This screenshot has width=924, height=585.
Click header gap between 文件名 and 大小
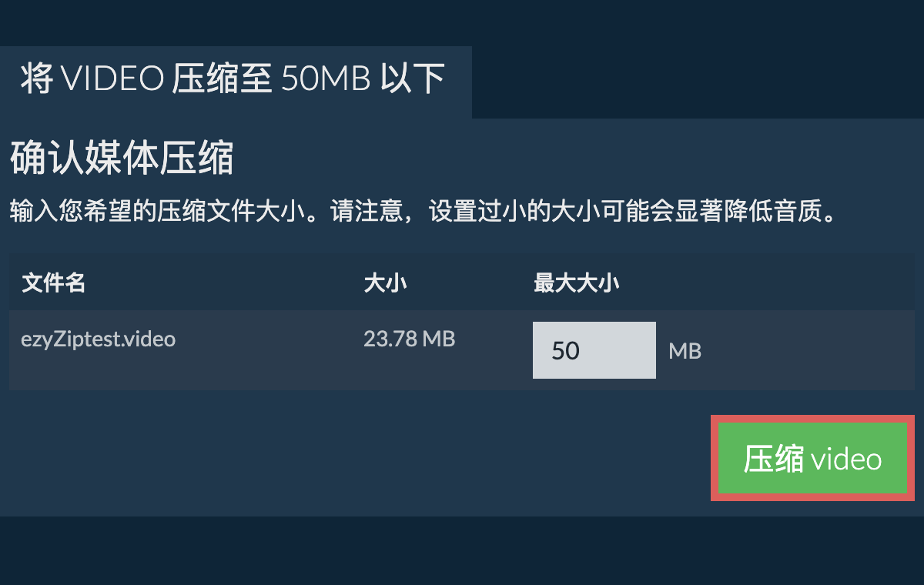click(x=223, y=283)
